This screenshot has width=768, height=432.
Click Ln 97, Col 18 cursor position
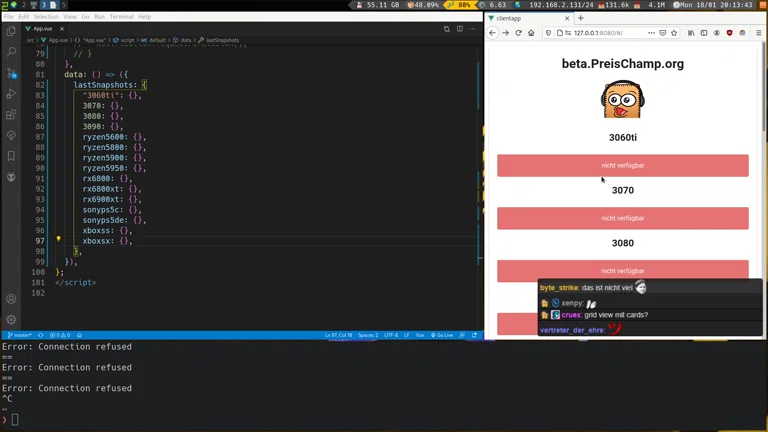[338, 336]
